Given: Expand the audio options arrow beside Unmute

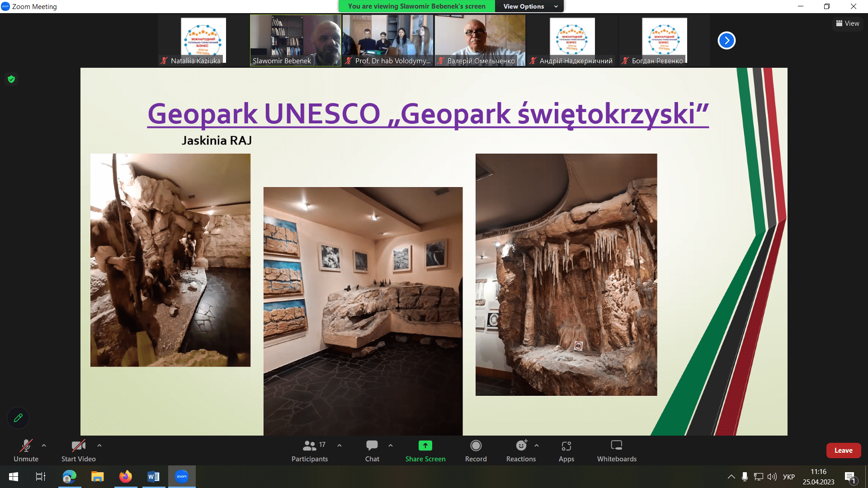Looking at the screenshot, I should (x=44, y=446).
